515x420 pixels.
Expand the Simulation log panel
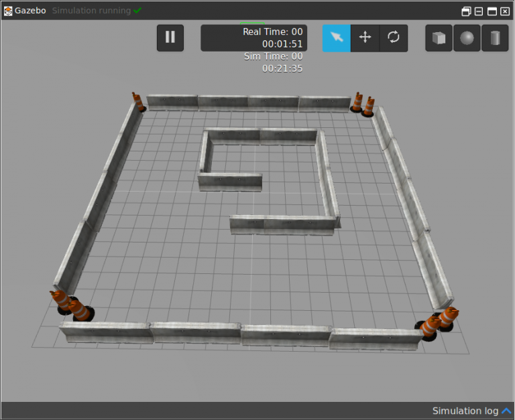tap(471, 411)
